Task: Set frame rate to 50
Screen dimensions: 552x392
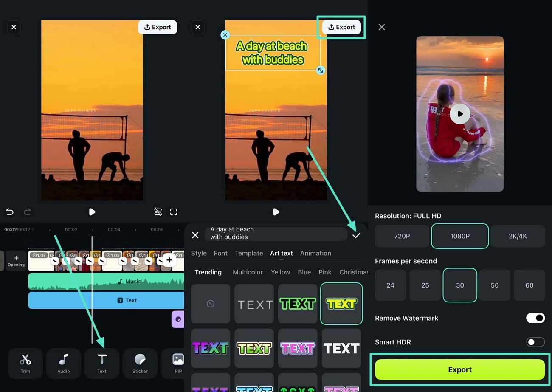Action: click(x=495, y=285)
